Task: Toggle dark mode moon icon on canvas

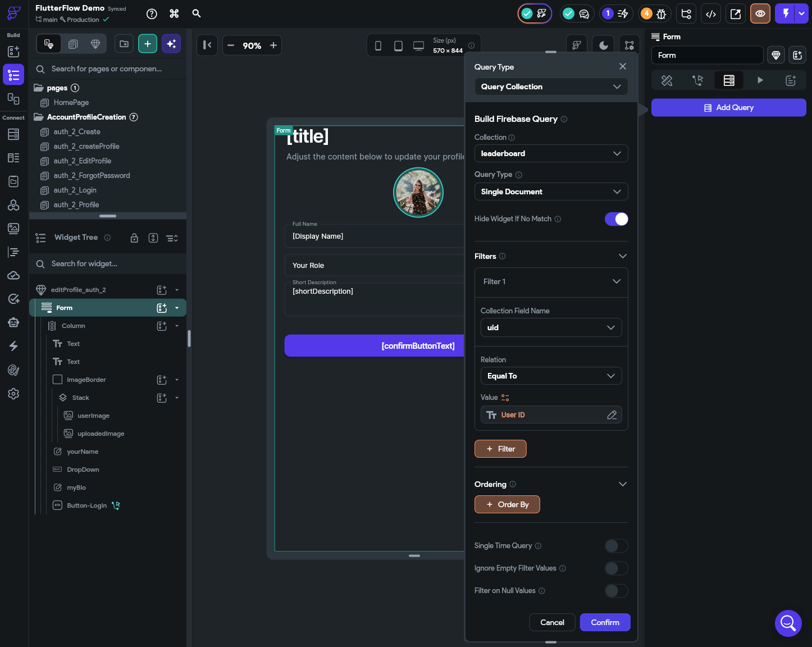Action: (604, 45)
